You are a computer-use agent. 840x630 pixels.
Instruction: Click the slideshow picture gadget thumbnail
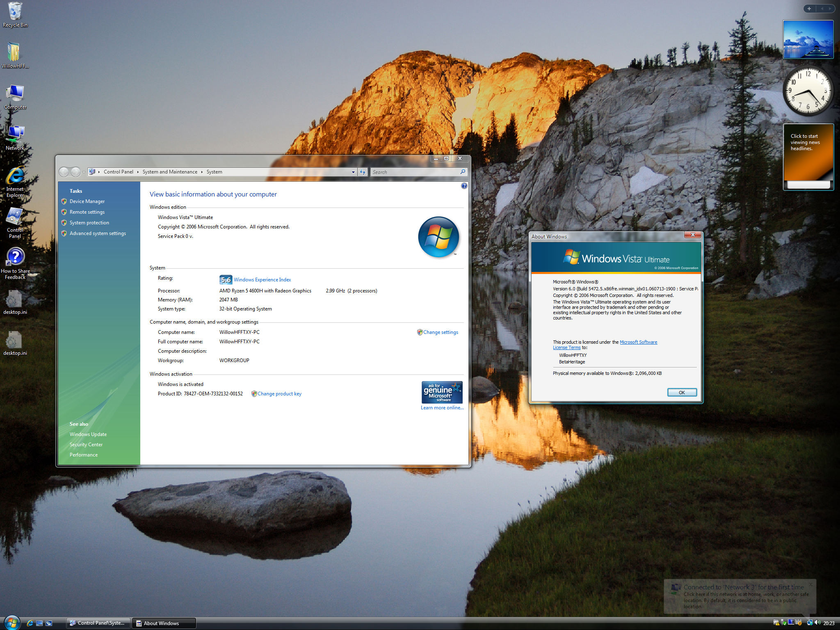tap(808, 39)
